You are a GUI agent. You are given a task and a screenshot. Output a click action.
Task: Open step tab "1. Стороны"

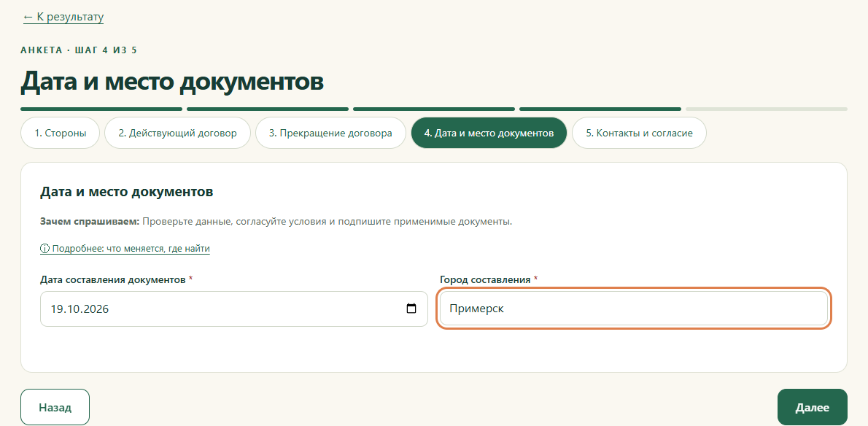pos(61,133)
